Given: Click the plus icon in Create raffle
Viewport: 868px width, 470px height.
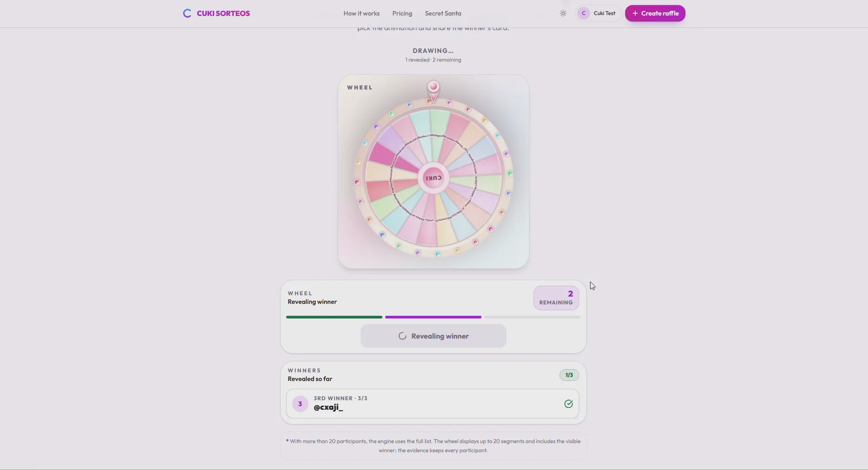Looking at the screenshot, I should 635,13.
